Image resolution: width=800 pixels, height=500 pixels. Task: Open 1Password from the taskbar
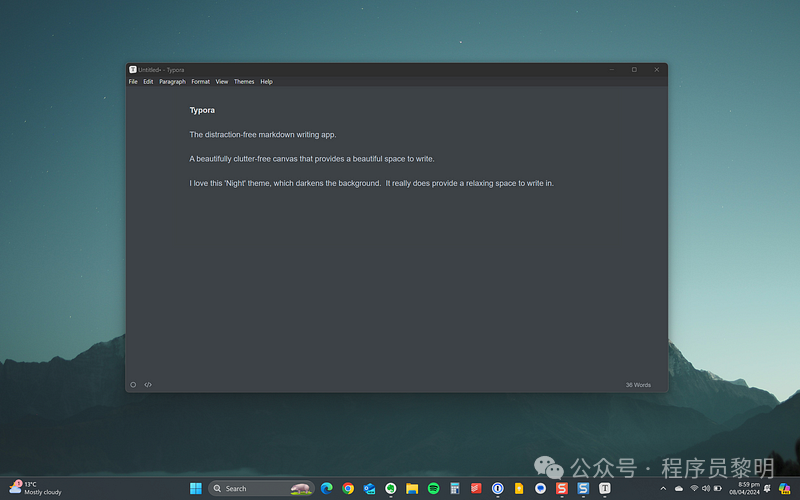pos(497,488)
